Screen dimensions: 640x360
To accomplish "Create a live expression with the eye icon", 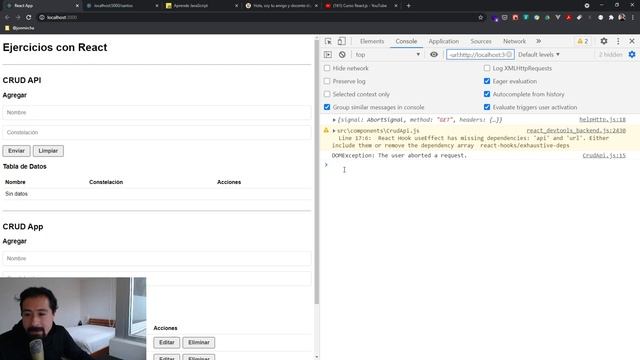I will click(434, 54).
